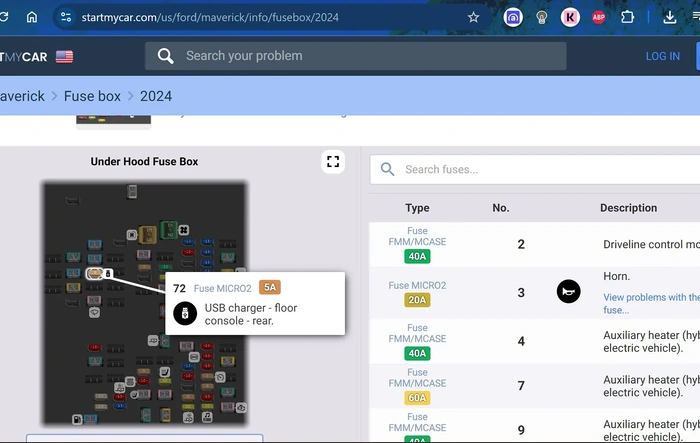Click fuse number 9 in the table
Viewport: 700px width, 443px height.
point(521,430)
